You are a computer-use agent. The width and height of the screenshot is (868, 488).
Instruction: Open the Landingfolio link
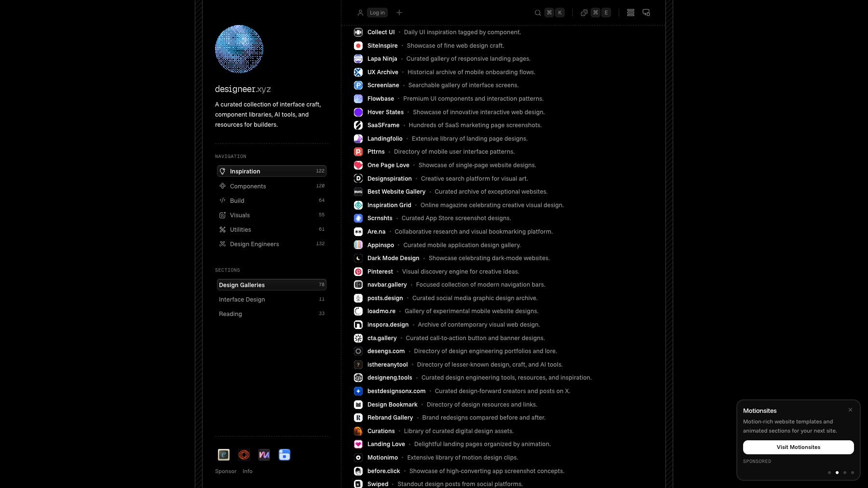[385, 139]
